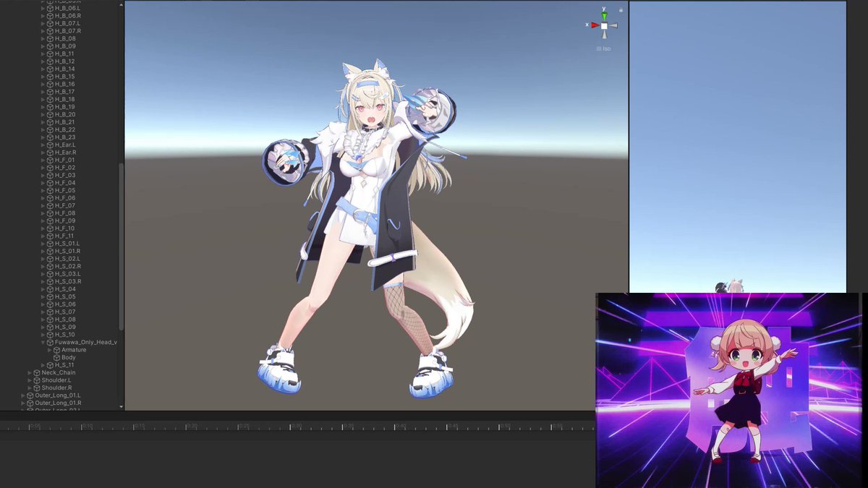Toggle the Iso projection label under gizmo

604,48
